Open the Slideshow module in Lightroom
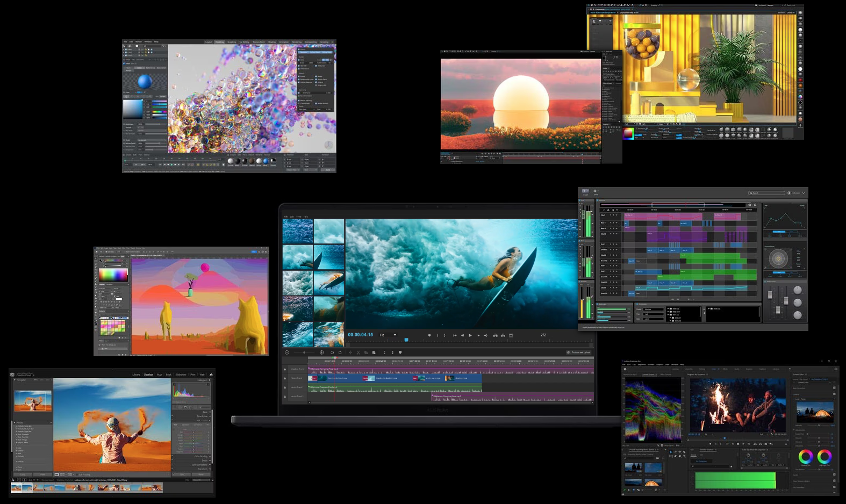Viewport: 846px width, 504px height. [181, 375]
